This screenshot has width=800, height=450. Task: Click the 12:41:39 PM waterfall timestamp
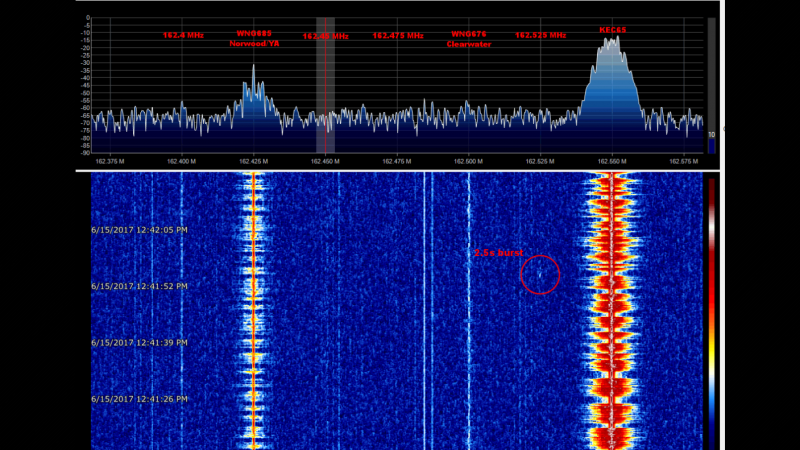pyautogui.click(x=139, y=342)
